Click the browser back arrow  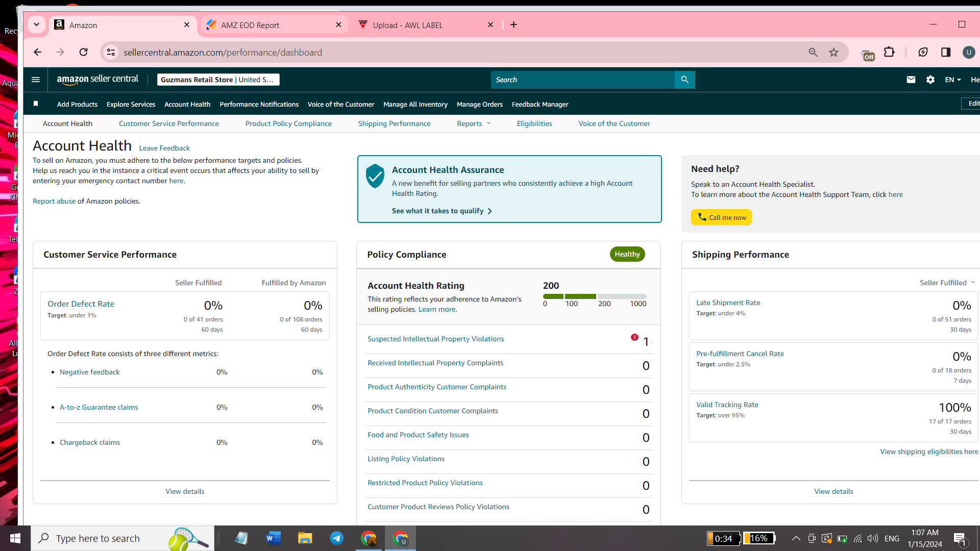point(37,52)
